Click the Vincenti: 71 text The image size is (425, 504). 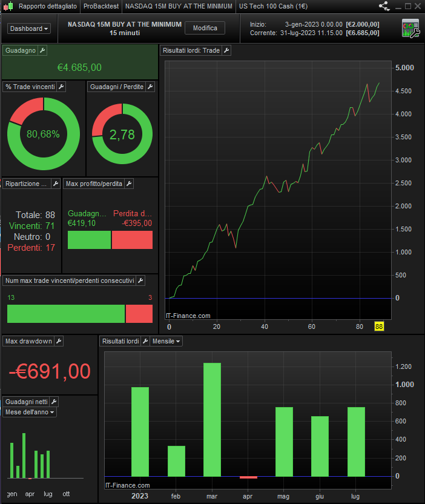32,225
